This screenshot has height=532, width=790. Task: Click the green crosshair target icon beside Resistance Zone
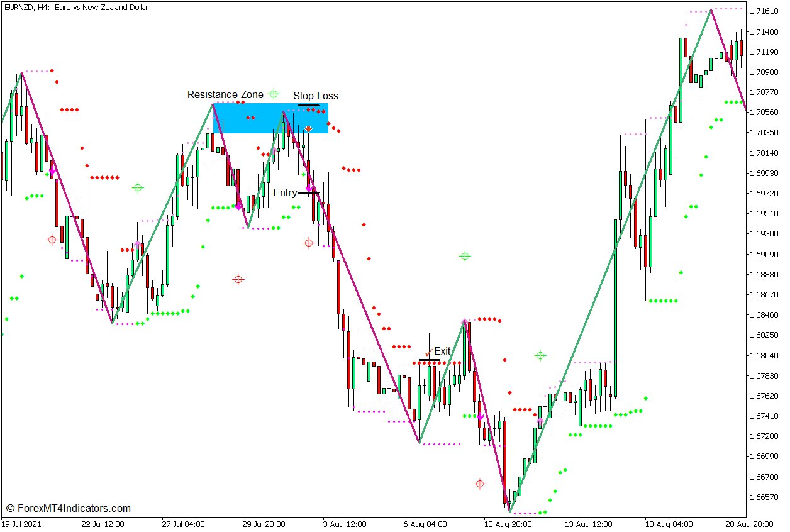tap(273, 93)
